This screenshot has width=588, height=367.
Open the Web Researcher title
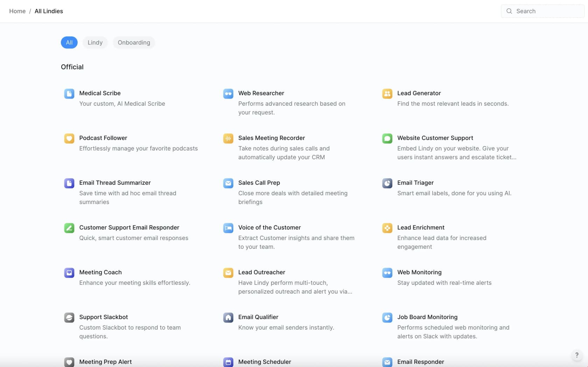[261, 93]
